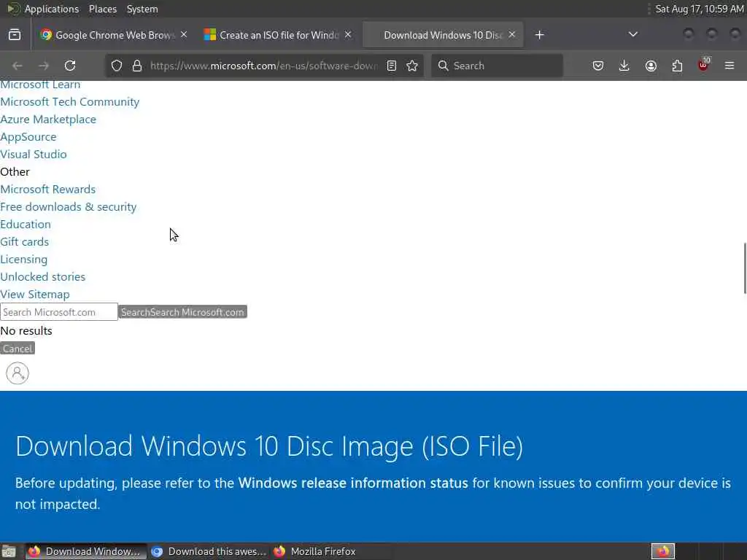Open Windows release information status link
The height and width of the screenshot is (560, 747).
[353, 483]
